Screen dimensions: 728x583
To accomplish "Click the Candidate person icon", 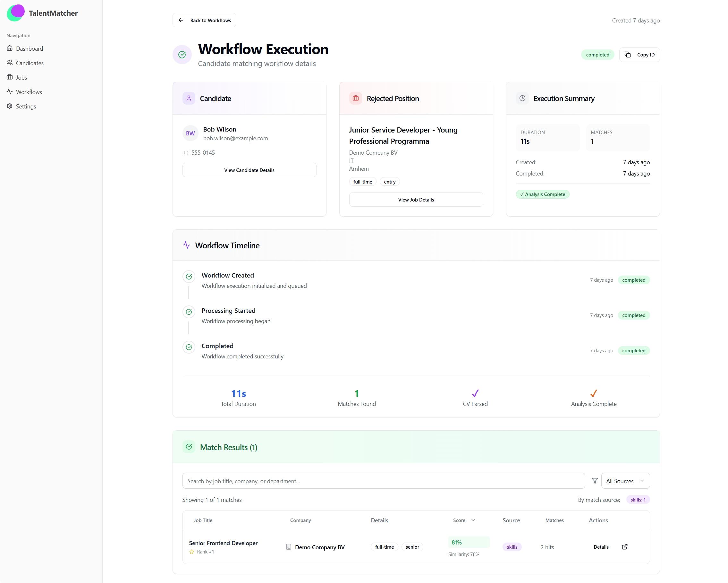I will click(189, 98).
